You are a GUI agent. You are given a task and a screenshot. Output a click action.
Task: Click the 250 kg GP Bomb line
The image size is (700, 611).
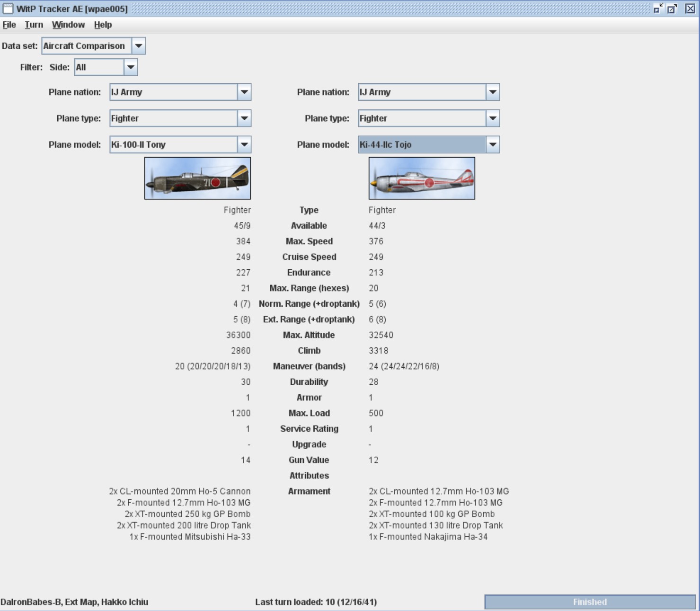coord(187,514)
